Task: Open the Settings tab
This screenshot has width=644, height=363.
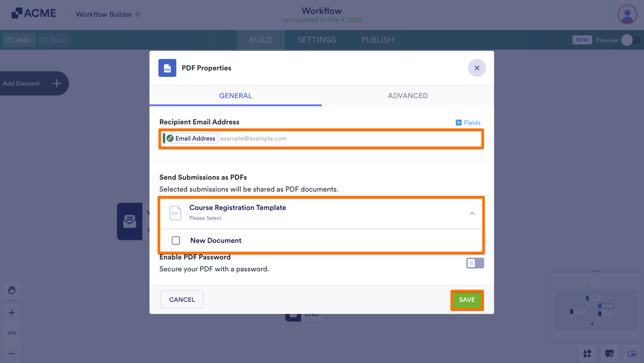Action: click(317, 40)
